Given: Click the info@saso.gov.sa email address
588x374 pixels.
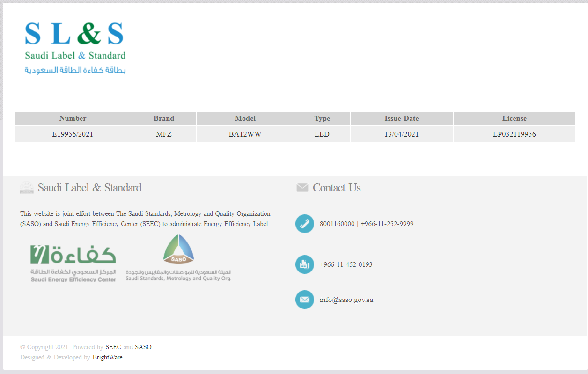Looking at the screenshot, I should click(346, 300).
